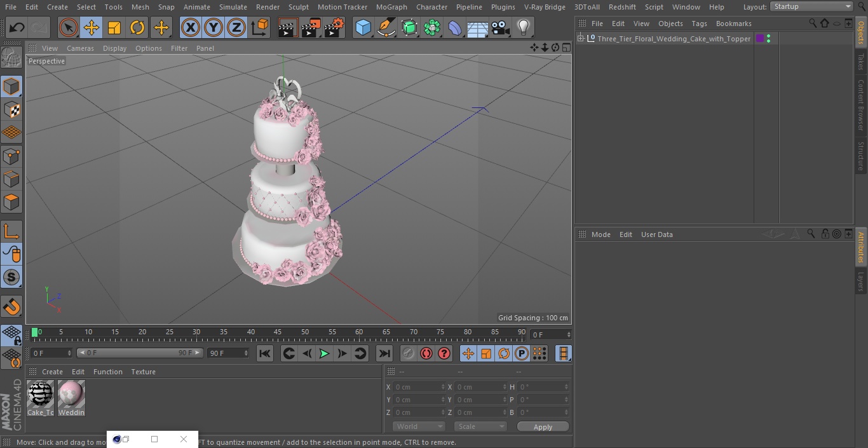Switch to Points mode

(11, 156)
